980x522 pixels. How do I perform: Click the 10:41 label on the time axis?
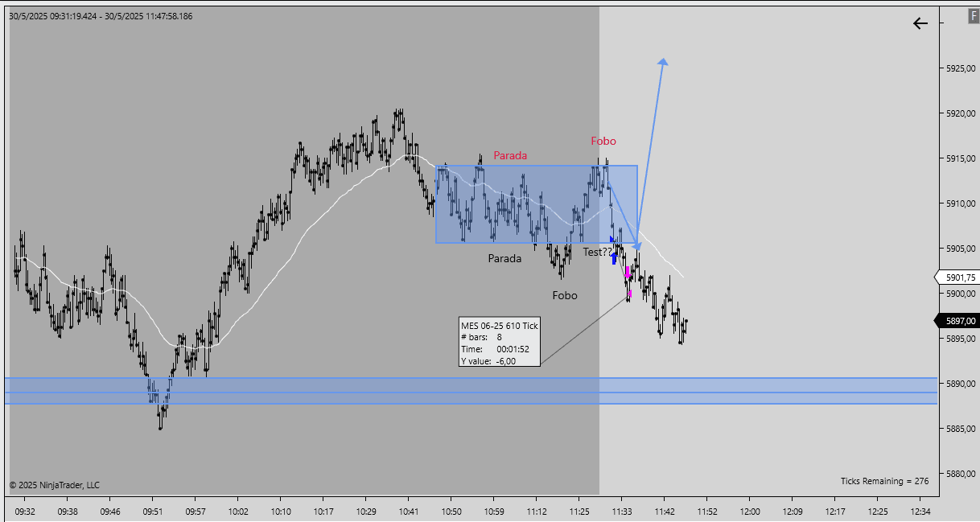(x=409, y=512)
